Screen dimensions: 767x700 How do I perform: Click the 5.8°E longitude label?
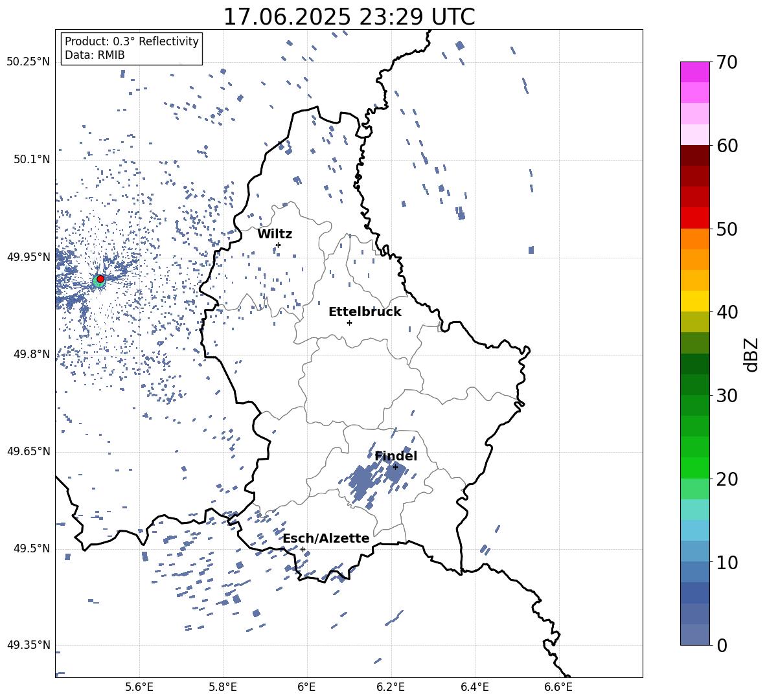coord(223,687)
